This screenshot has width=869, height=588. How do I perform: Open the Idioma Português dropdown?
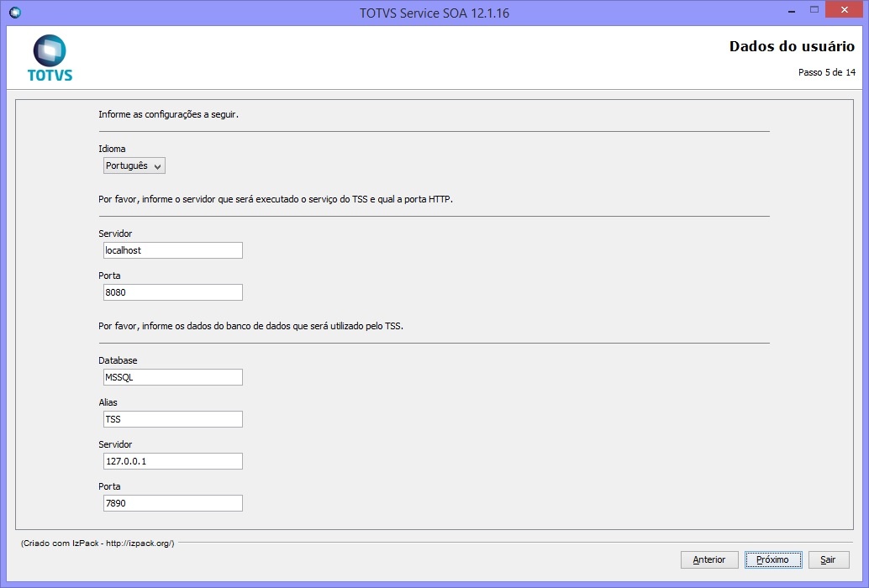tap(134, 165)
